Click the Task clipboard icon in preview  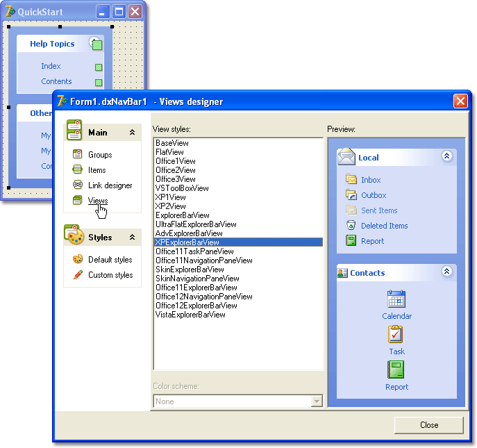point(396,335)
